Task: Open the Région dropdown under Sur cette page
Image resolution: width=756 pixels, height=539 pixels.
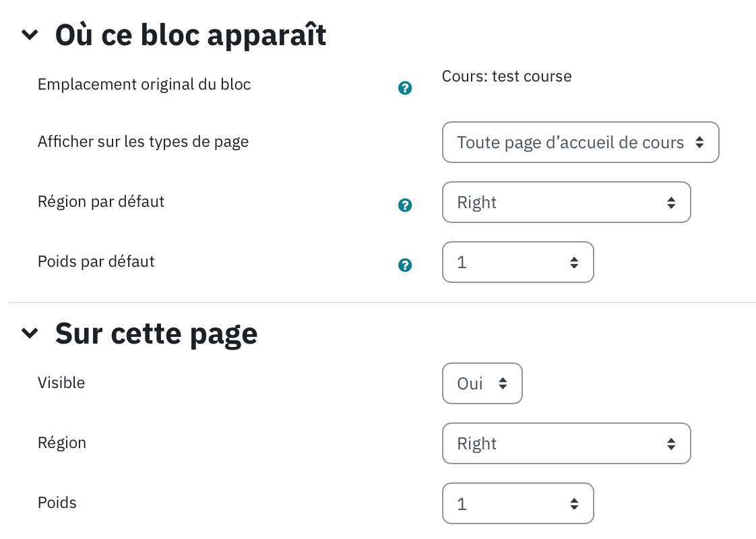Action: coord(567,443)
